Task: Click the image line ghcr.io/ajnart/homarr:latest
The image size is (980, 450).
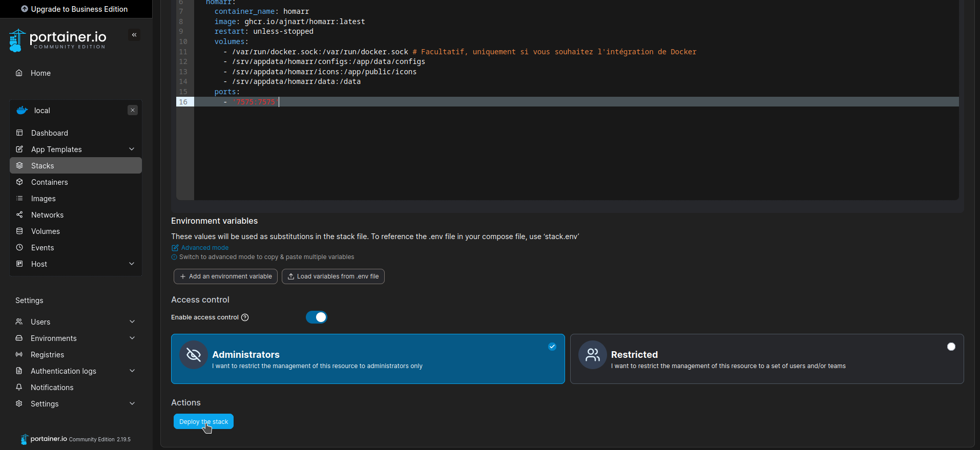Action: (289, 22)
